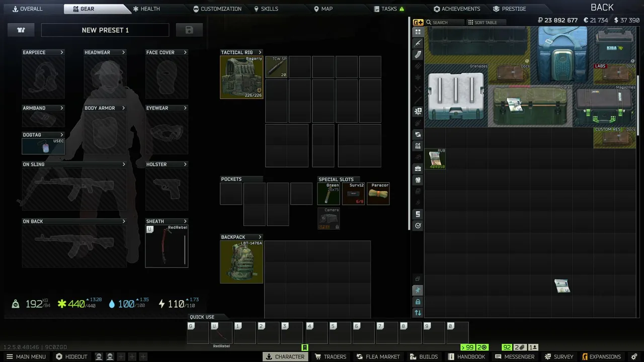
Task: Switch to the Health tab
Action: click(146, 9)
